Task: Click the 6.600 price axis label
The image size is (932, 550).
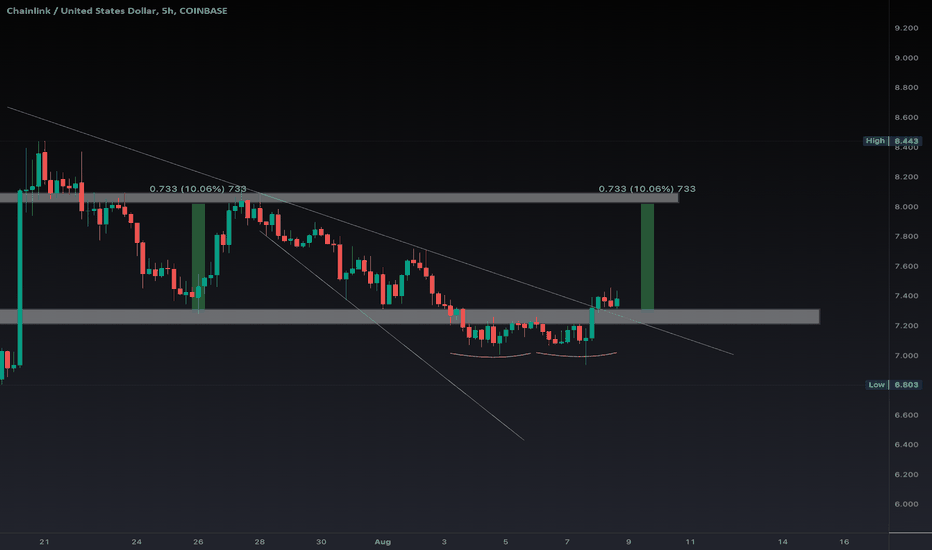Action: [906, 414]
